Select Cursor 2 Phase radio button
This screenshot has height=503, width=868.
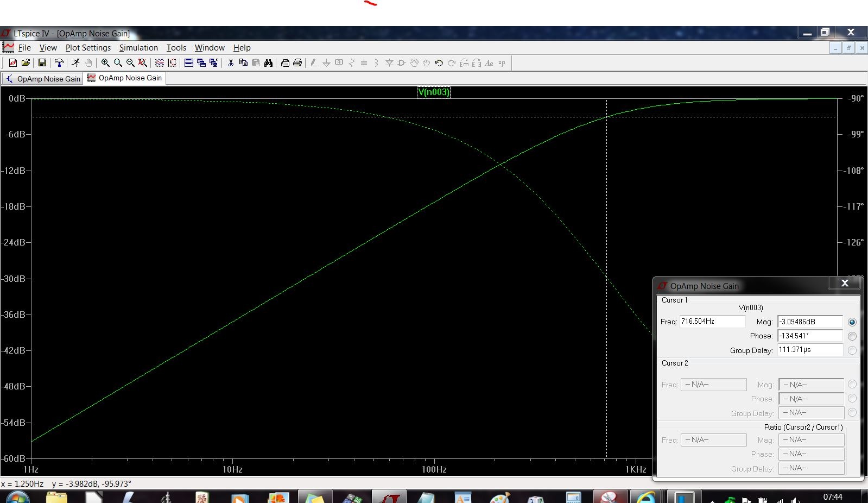[852, 399]
